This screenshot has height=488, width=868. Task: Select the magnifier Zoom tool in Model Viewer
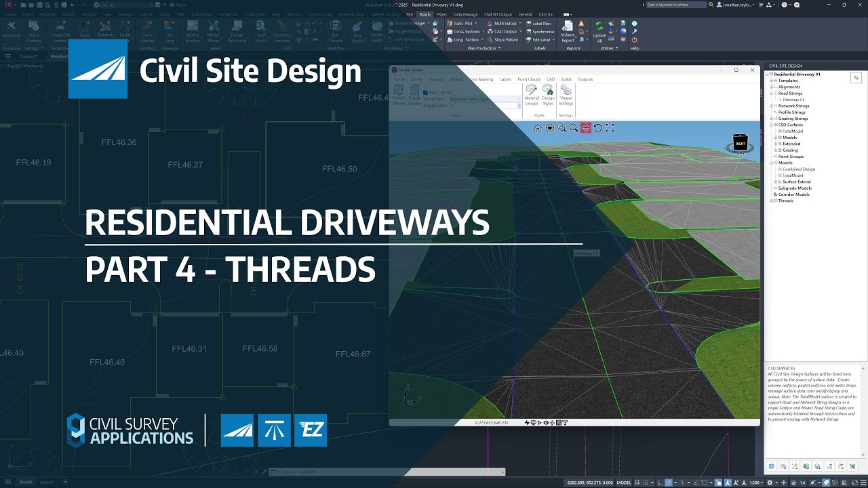574,128
